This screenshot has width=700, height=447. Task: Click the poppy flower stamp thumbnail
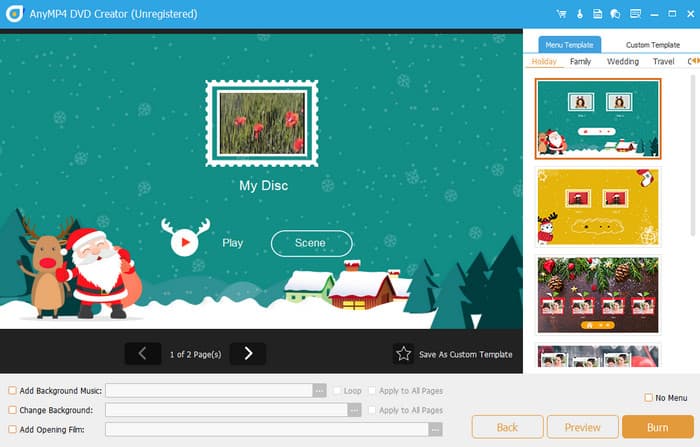click(x=262, y=123)
